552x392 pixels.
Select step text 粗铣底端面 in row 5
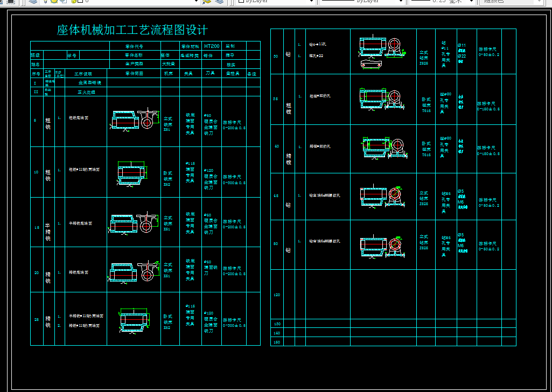79,118
